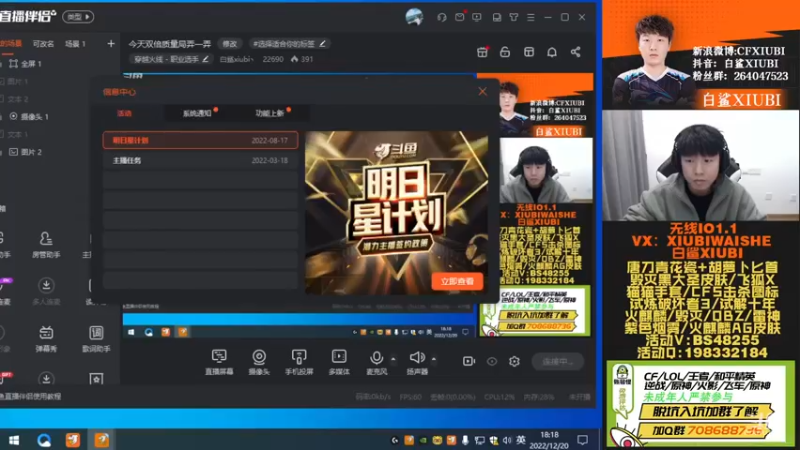Select the 主播任务 message dated 2022-03-18
Viewport: 800px width, 450px height.
201,160
